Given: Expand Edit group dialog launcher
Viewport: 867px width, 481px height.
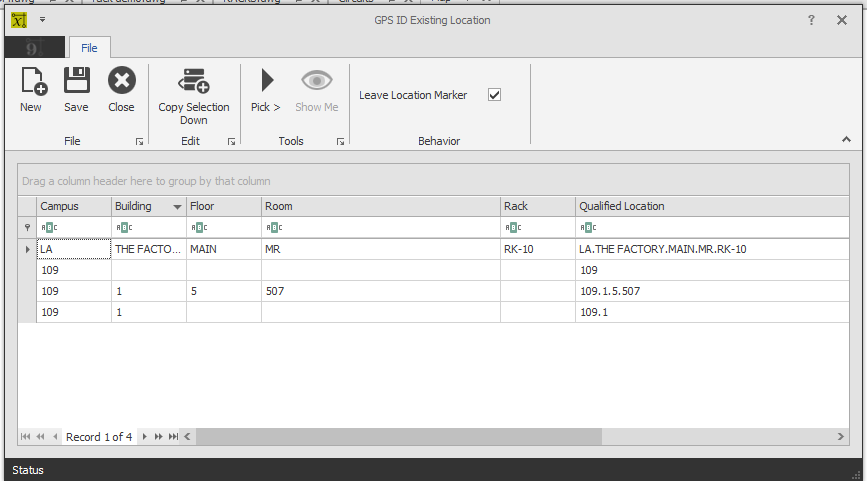Looking at the screenshot, I should [231, 142].
